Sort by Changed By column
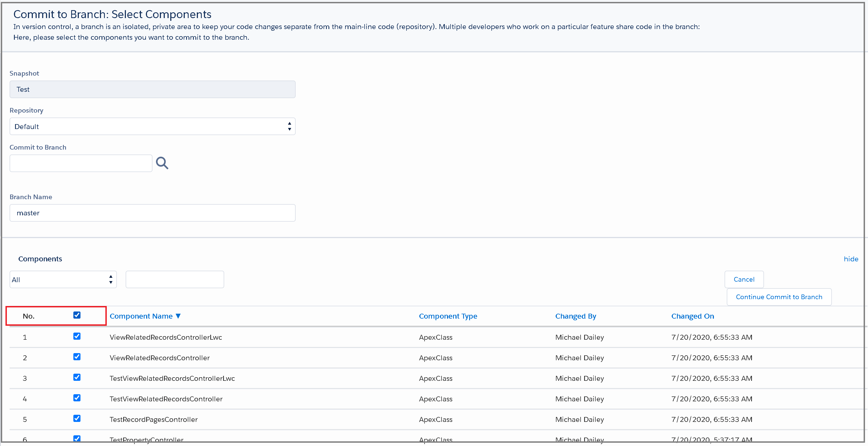This screenshot has width=868, height=446. (x=576, y=316)
